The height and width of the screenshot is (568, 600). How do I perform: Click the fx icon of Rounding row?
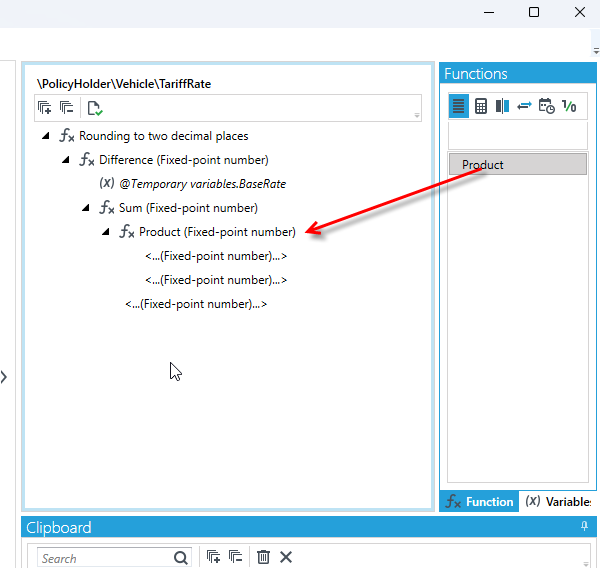point(67,136)
